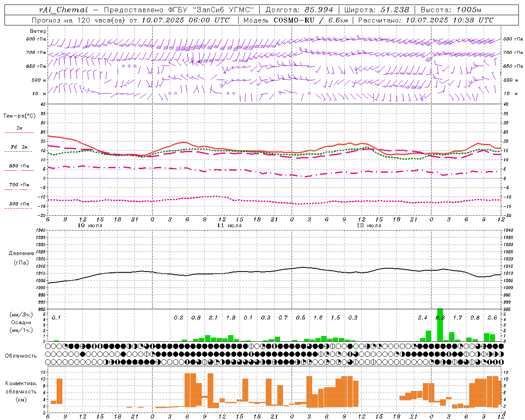525x420 pixels.
Task: Click the (мм/3ч.) precipitation unit label
Action: tap(21, 315)
